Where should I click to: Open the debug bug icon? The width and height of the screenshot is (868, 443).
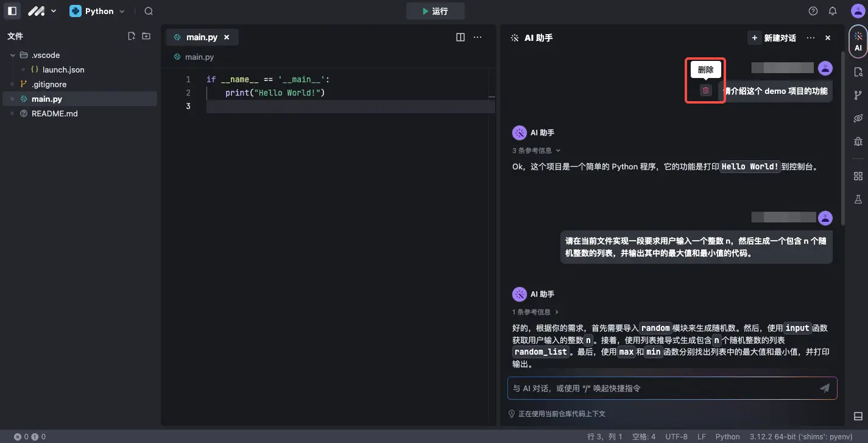858,141
